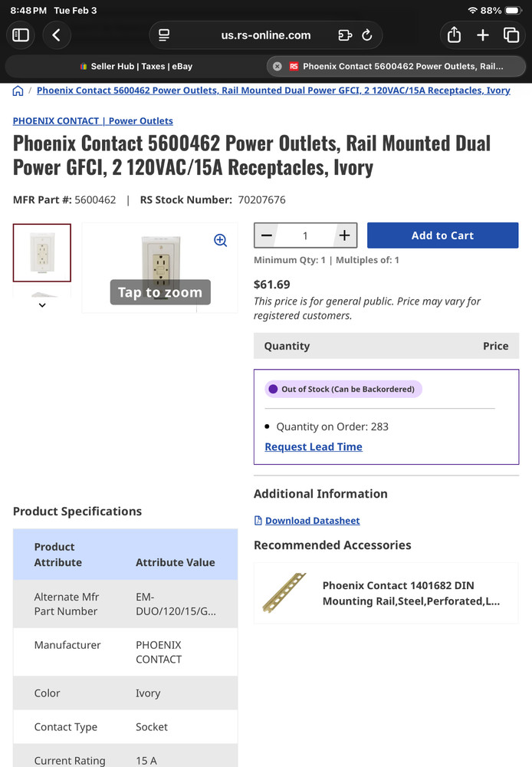Screen dimensions: 532x767
Task: Open the Request Lead Time link
Action: tap(314, 446)
